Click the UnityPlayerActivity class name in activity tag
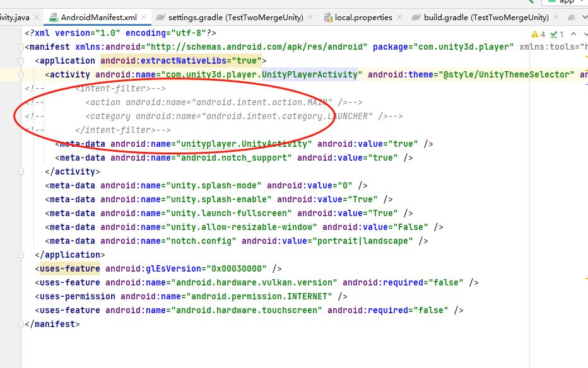Viewport: 588px width, 368px height. tap(309, 75)
